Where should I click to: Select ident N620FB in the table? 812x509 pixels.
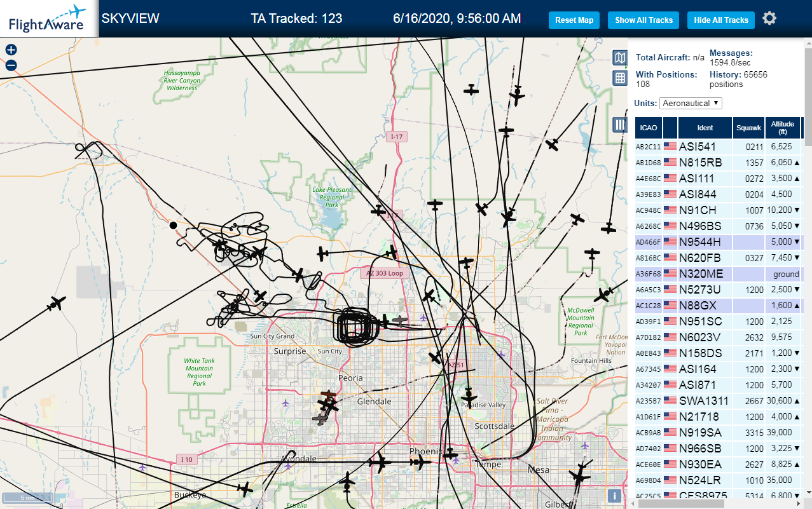click(700, 257)
